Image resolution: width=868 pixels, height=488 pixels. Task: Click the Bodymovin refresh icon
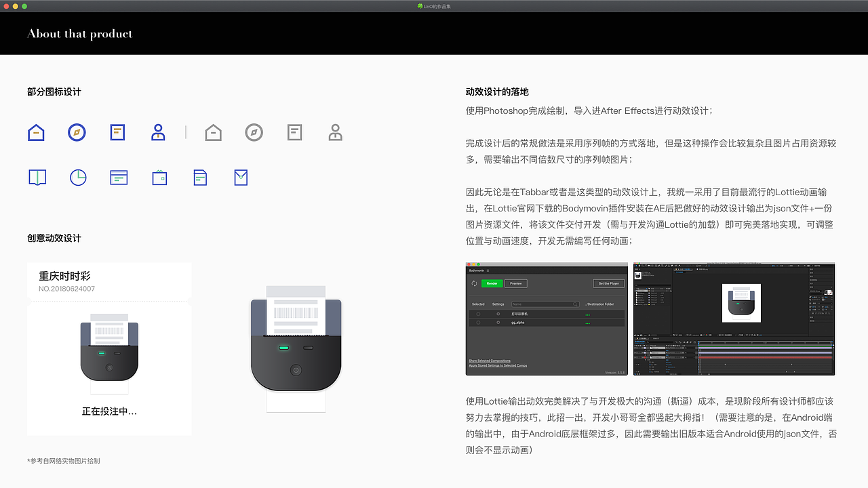tap(474, 283)
